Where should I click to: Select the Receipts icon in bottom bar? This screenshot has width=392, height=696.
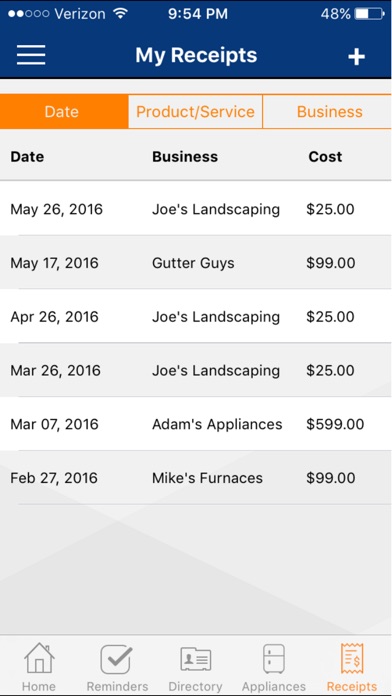click(x=352, y=659)
